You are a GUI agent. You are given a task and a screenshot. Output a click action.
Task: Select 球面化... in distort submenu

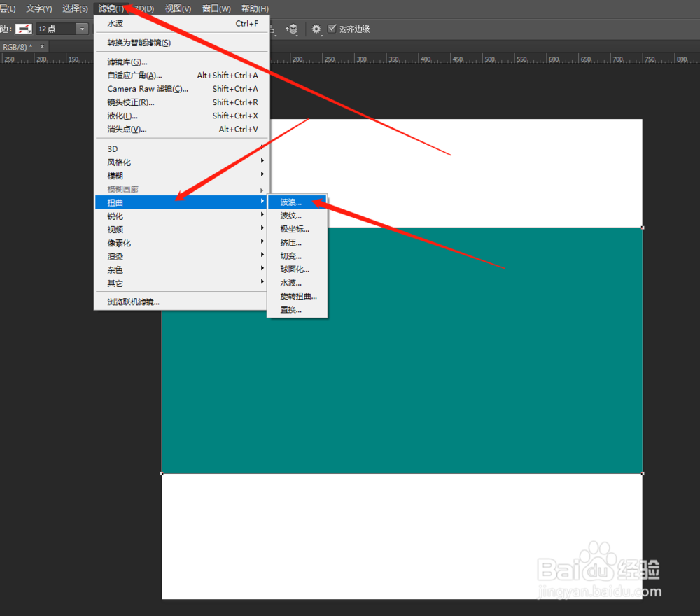click(297, 269)
